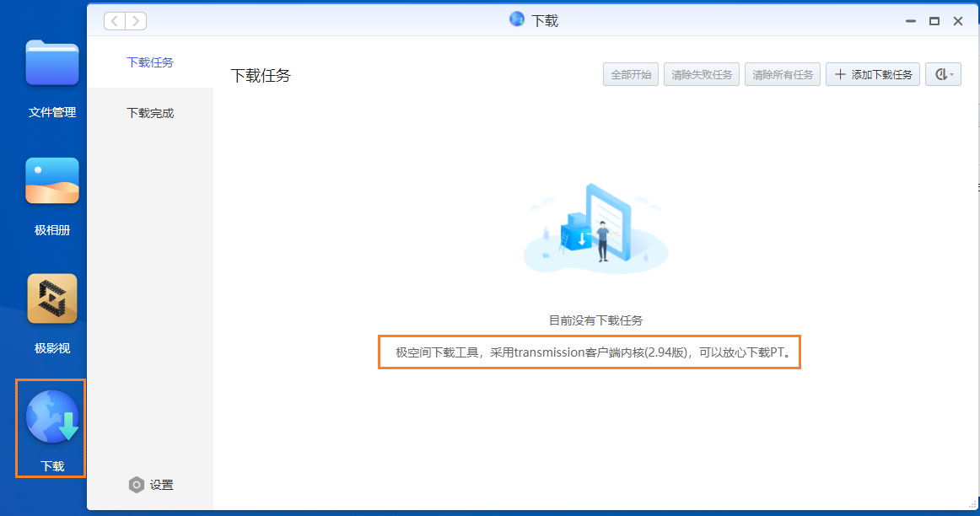
Task: Add a task via 添加下载任务
Action: pyautogui.click(x=873, y=74)
